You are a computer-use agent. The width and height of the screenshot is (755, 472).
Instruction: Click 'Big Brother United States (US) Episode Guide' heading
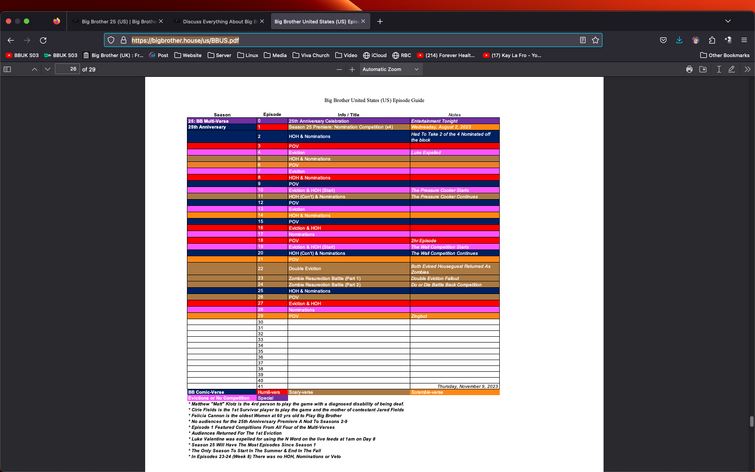click(374, 101)
